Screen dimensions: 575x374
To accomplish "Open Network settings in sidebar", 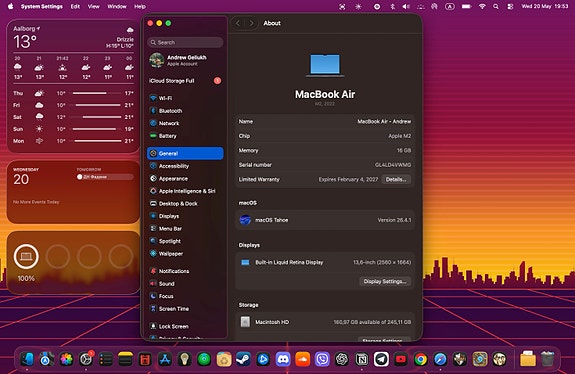I will click(x=185, y=123).
